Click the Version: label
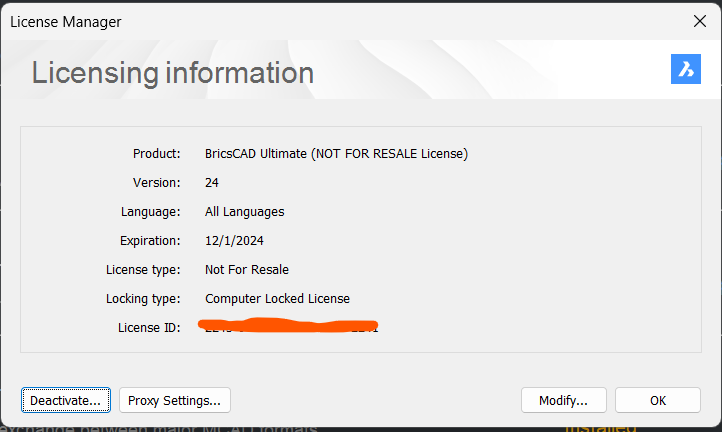The height and width of the screenshot is (432, 722). (157, 182)
